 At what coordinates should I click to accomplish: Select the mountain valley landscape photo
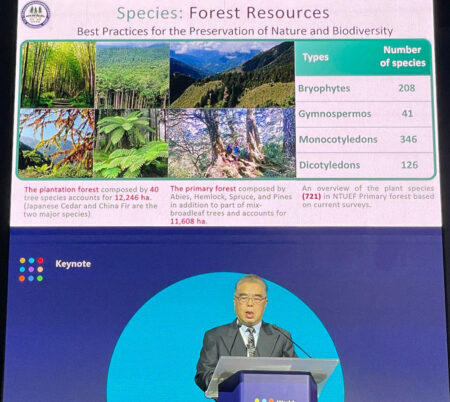pyautogui.click(x=232, y=75)
